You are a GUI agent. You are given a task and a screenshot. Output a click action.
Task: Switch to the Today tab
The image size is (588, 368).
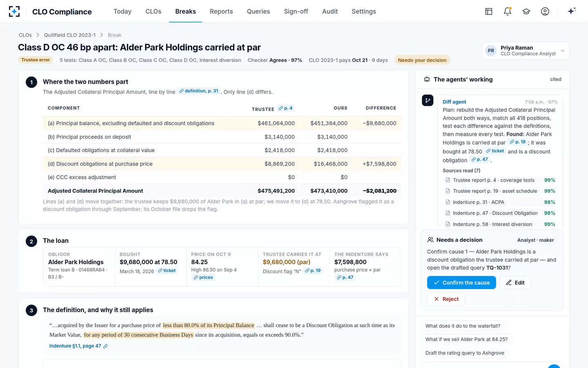pos(122,11)
